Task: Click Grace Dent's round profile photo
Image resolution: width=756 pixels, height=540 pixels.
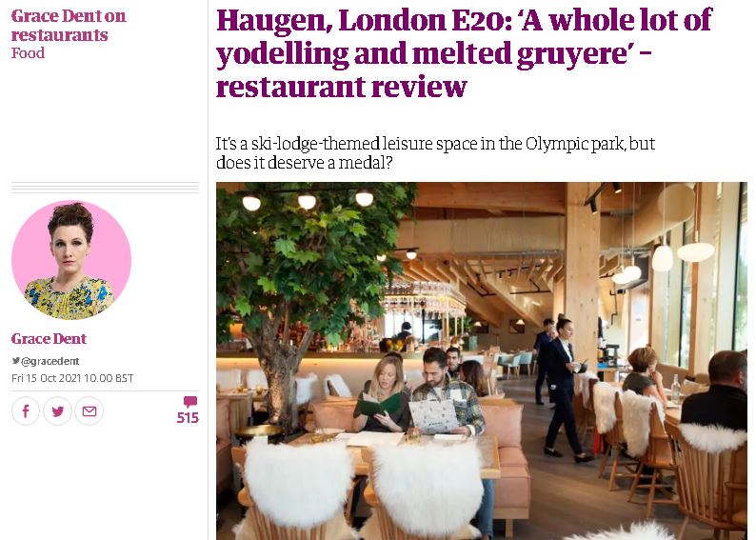Action: pyautogui.click(x=71, y=260)
